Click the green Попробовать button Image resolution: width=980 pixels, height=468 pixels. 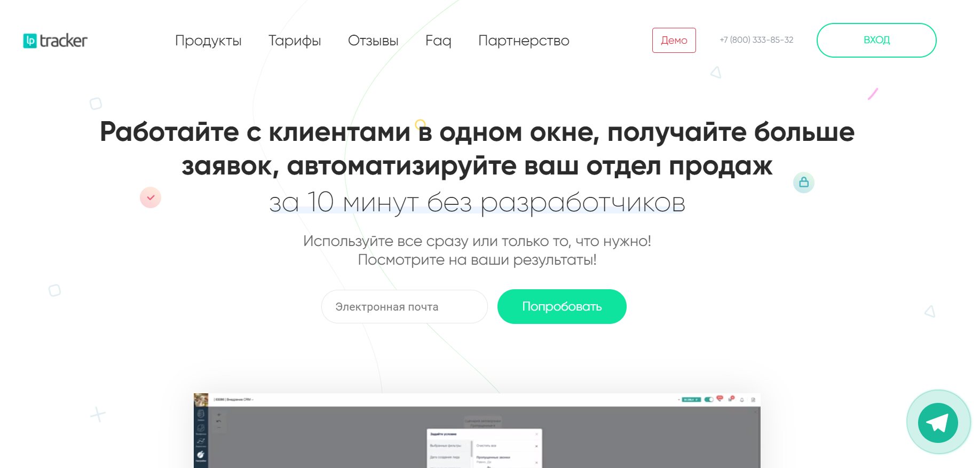[562, 307]
